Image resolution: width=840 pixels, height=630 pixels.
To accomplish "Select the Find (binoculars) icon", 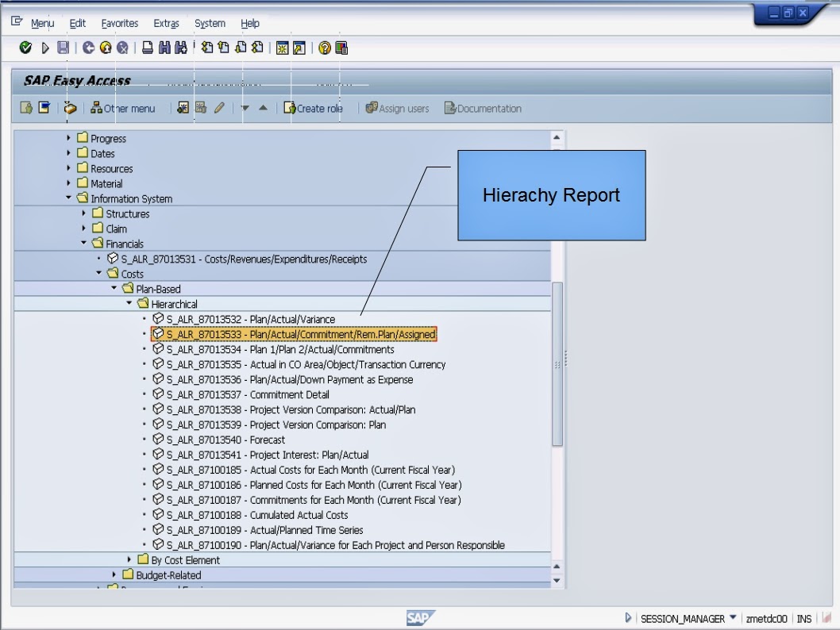I will (164, 48).
